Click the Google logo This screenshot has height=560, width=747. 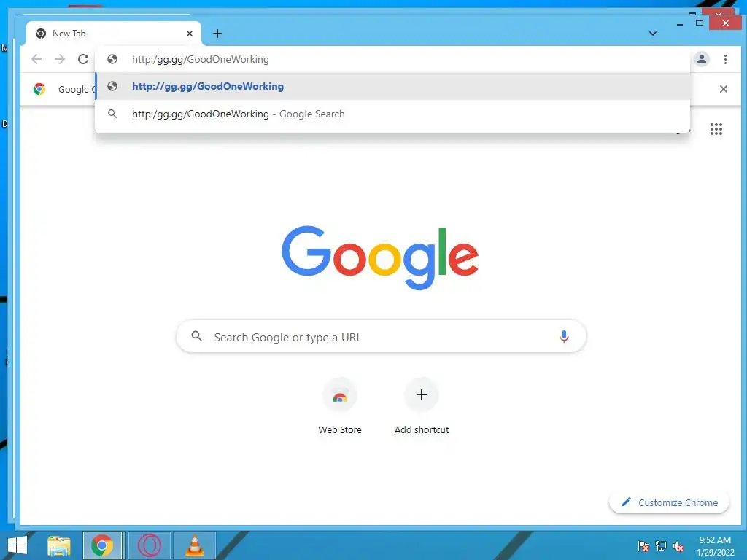[x=380, y=257]
